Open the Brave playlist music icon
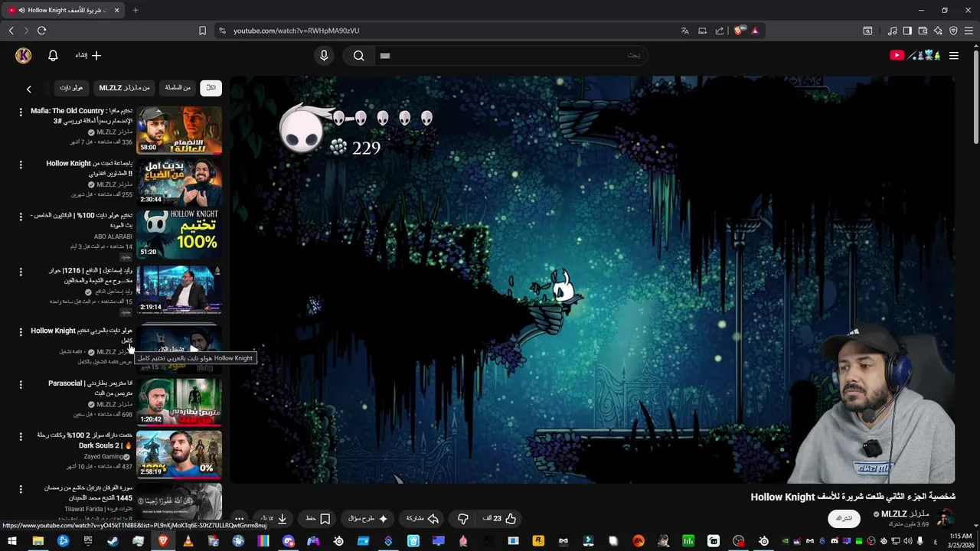Viewport: 980px width, 551px height. pos(892,31)
